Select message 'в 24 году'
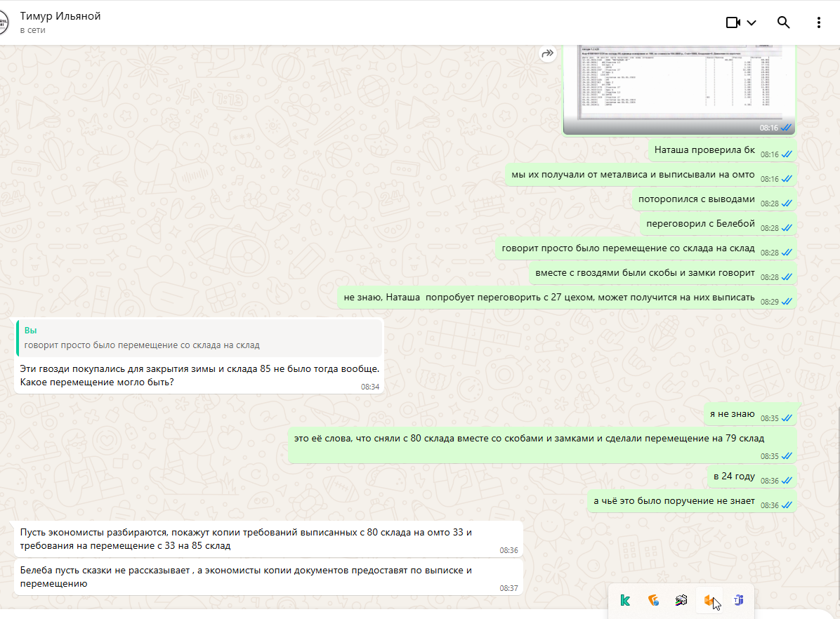840x619 pixels. (x=751, y=477)
